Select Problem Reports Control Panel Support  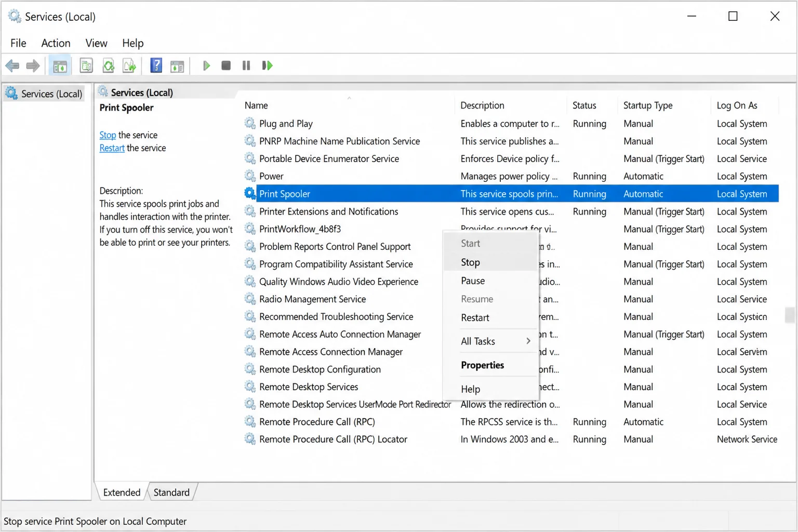[x=335, y=246]
